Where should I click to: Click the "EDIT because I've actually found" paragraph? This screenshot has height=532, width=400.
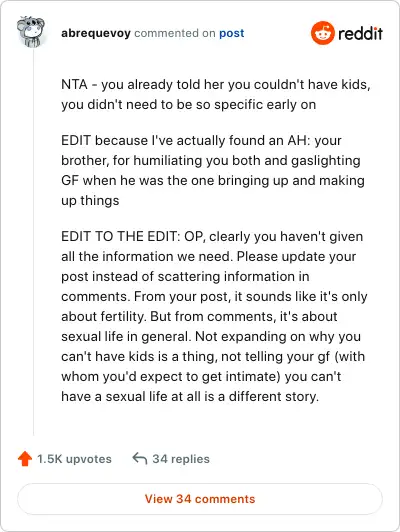coord(213,170)
